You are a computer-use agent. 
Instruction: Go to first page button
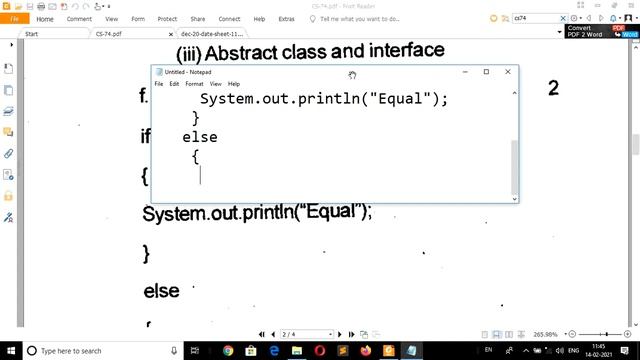262,334
